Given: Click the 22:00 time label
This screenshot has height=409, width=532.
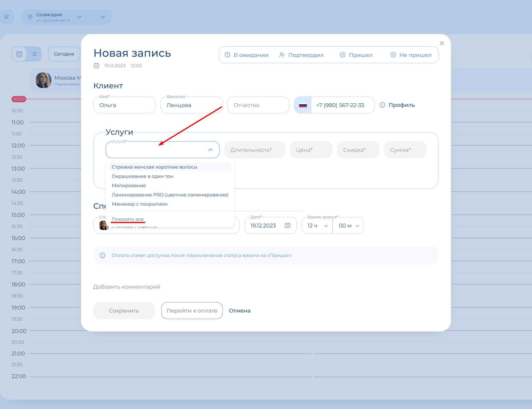Looking at the screenshot, I should [19, 376].
